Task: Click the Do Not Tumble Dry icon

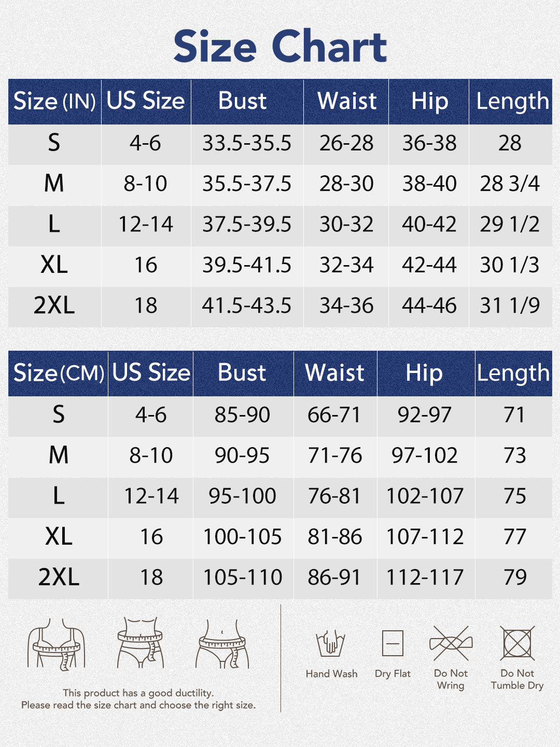Action: [517, 644]
